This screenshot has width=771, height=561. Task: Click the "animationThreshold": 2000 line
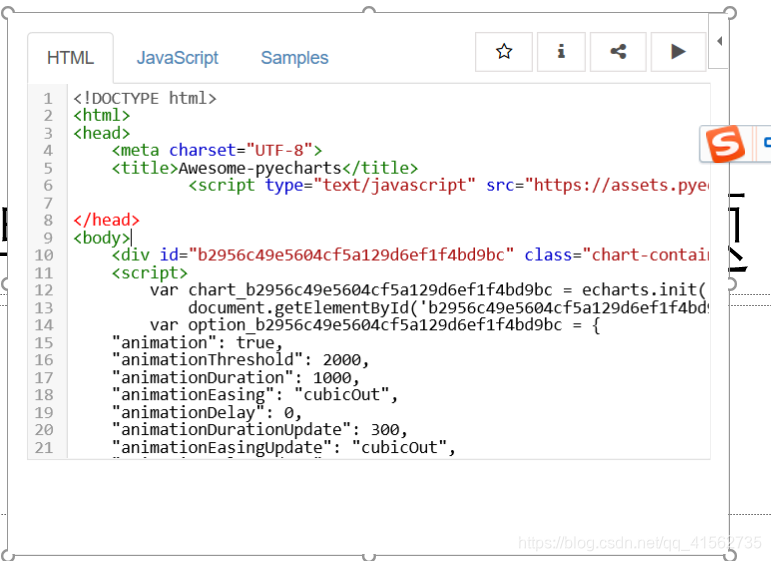[240, 360]
